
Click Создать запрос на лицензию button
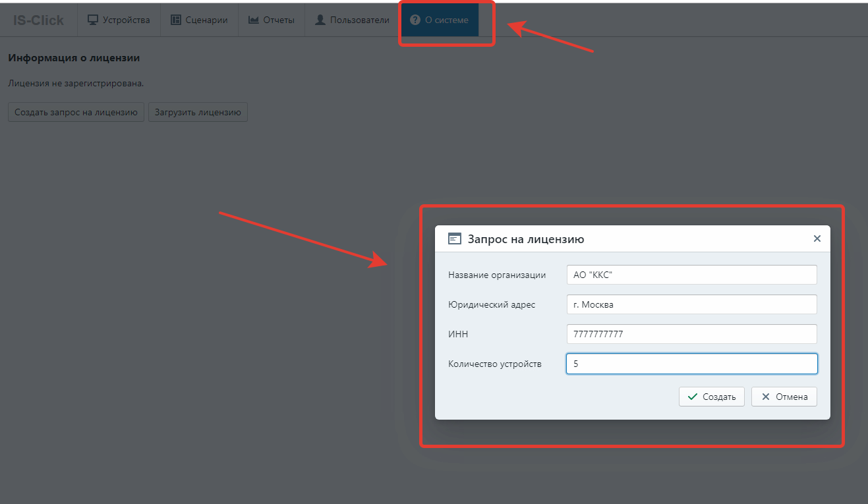pyautogui.click(x=76, y=112)
